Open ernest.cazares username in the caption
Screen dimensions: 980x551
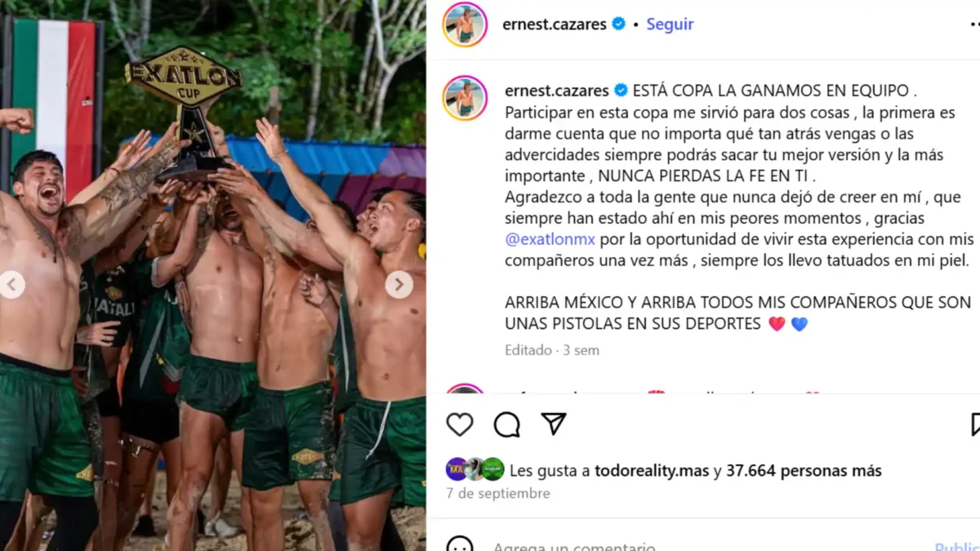(557, 91)
